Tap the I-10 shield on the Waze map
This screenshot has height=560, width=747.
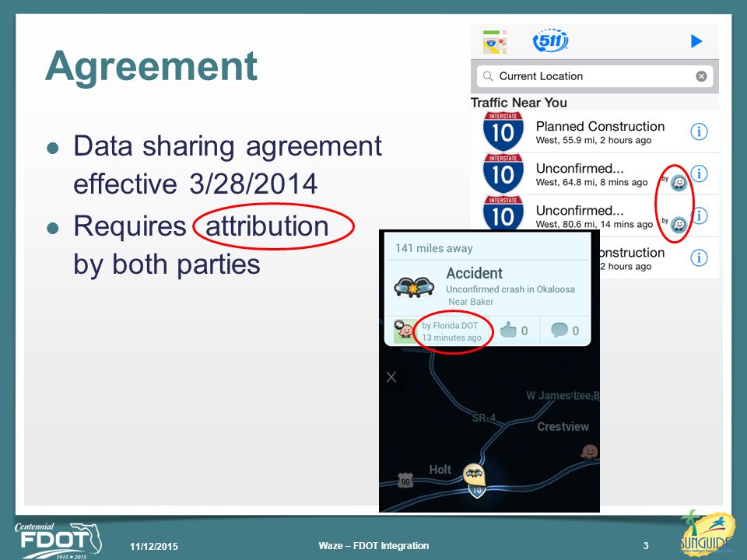click(477, 490)
